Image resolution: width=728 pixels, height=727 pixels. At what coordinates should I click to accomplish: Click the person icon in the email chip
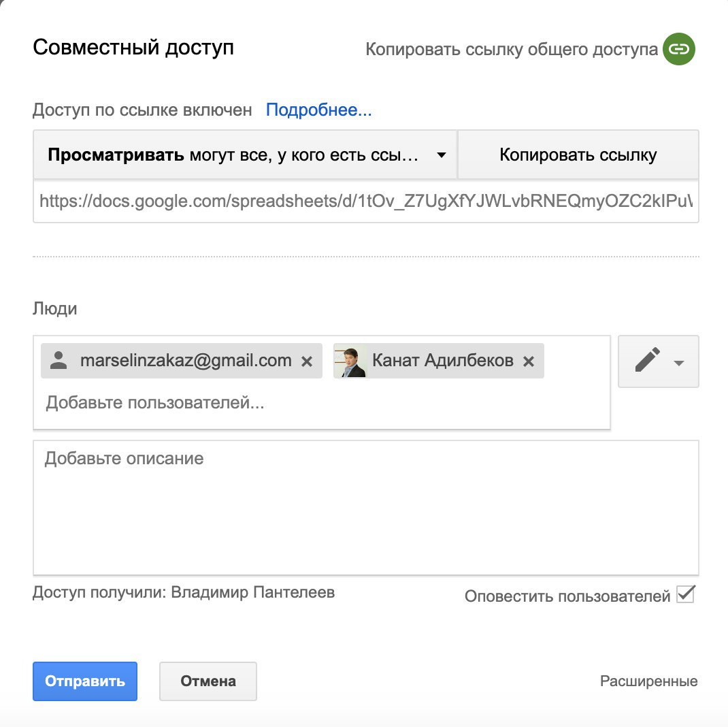(x=59, y=361)
